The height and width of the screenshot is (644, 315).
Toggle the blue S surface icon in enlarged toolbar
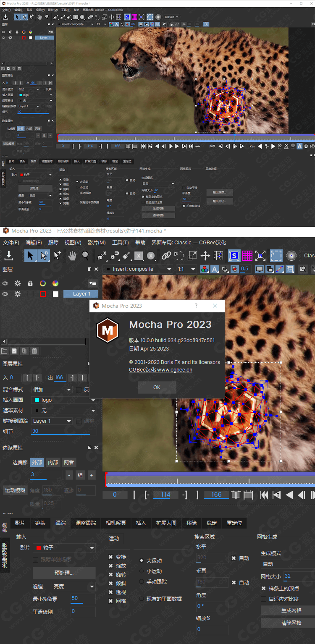click(234, 255)
